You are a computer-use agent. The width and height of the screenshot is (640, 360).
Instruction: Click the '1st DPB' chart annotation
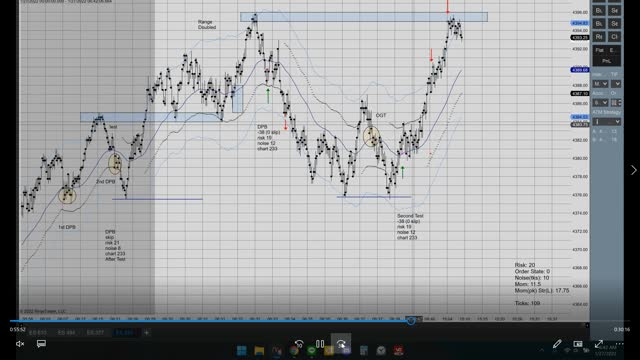point(67,227)
